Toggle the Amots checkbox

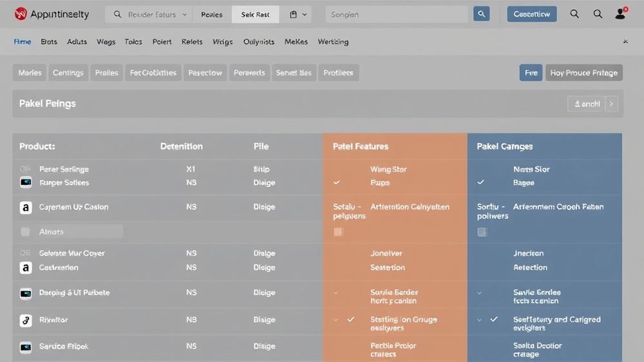[25, 232]
